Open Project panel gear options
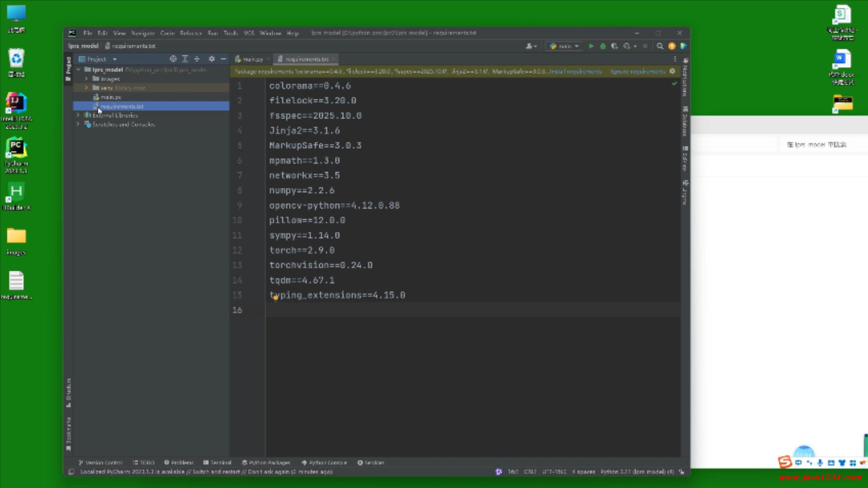 coord(212,59)
